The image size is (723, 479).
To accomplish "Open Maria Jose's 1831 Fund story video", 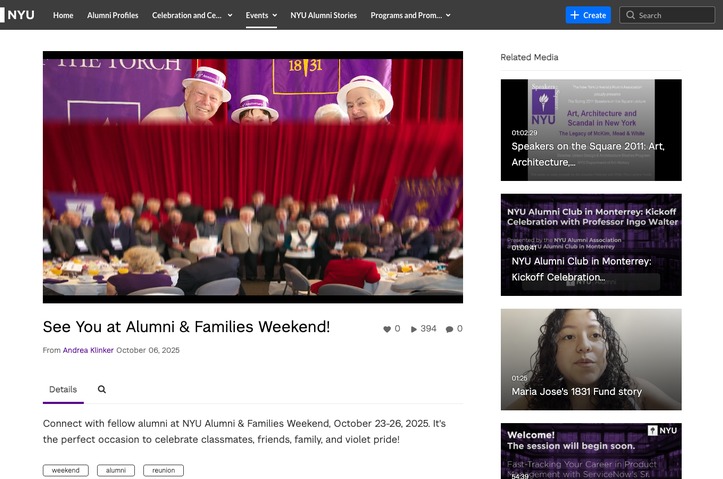I will coord(591,359).
